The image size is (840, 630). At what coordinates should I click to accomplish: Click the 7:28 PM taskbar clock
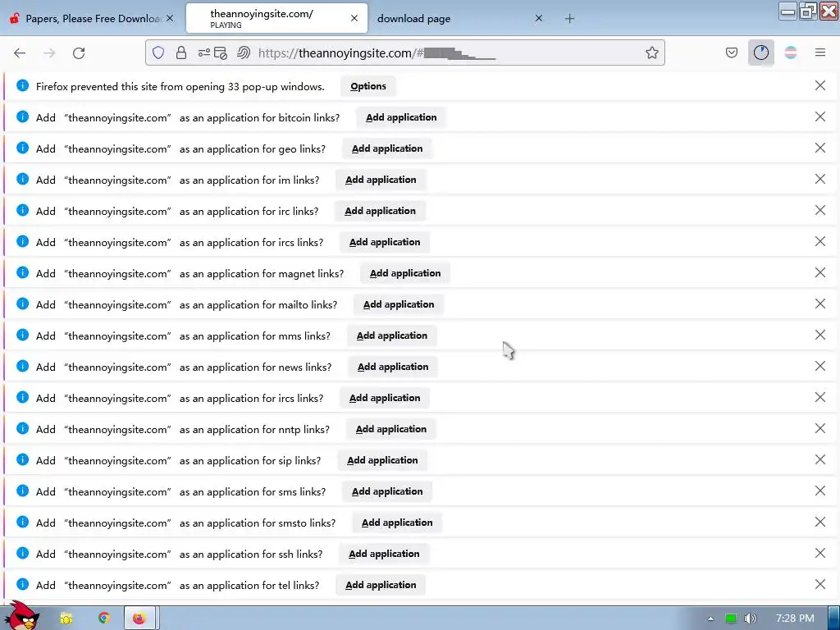tap(795, 619)
